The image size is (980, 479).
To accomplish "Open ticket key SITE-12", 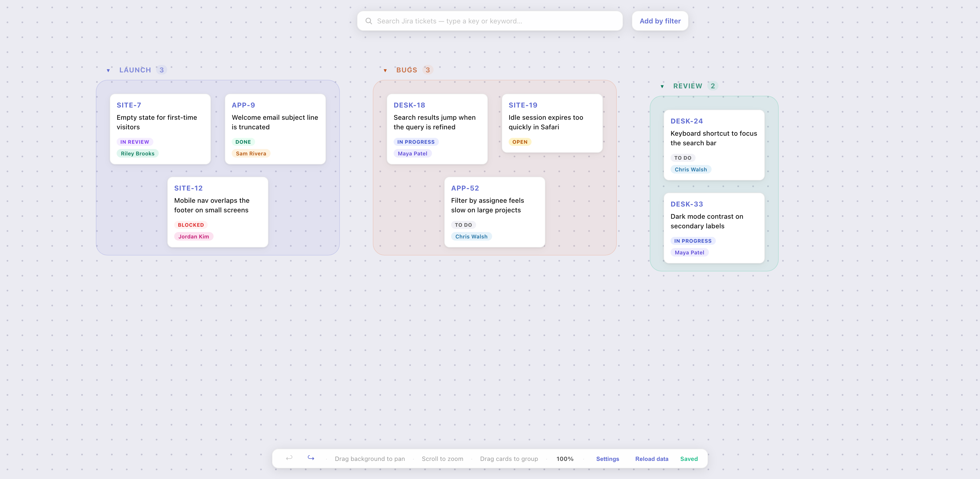I will point(188,188).
